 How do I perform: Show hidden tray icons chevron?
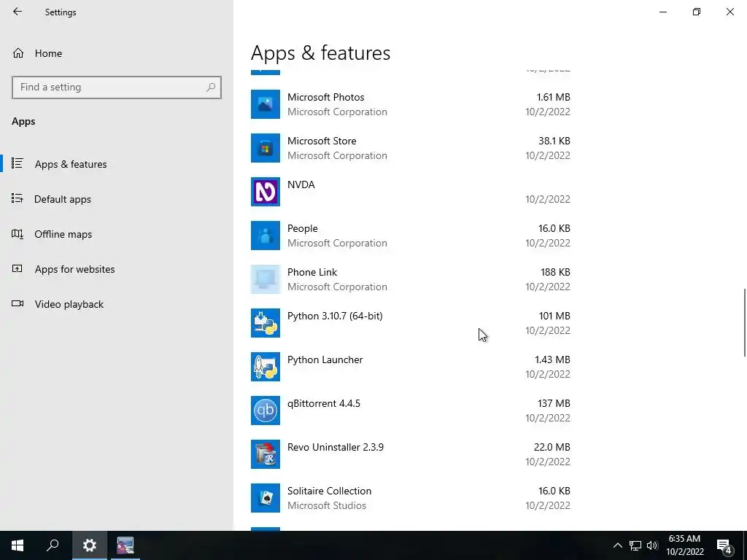click(617, 545)
